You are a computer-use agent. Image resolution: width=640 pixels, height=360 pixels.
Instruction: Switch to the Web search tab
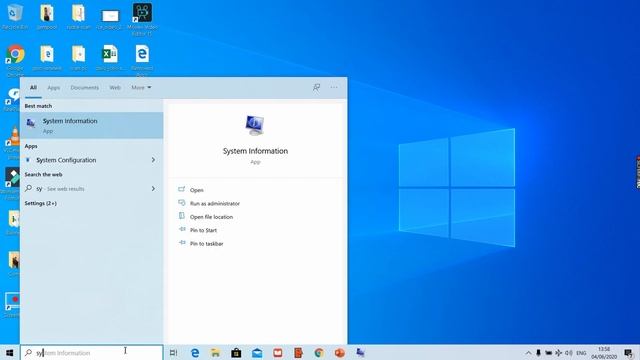pyautogui.click(x=115, y=87)
